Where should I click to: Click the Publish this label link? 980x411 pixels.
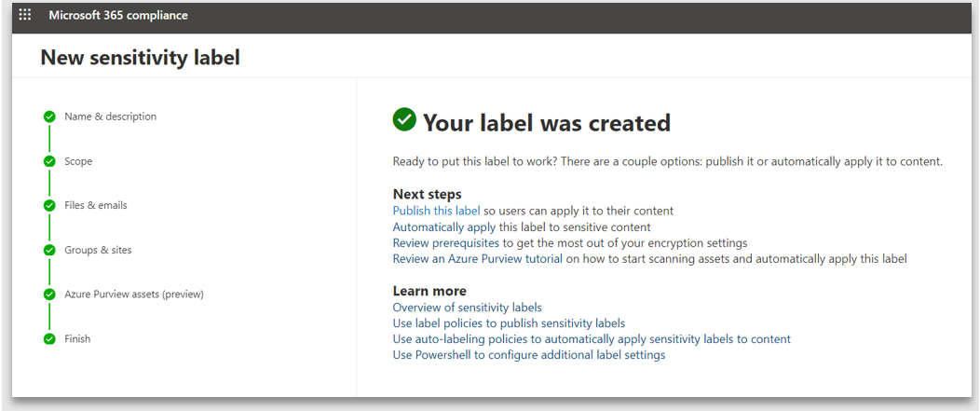point(436,212)
